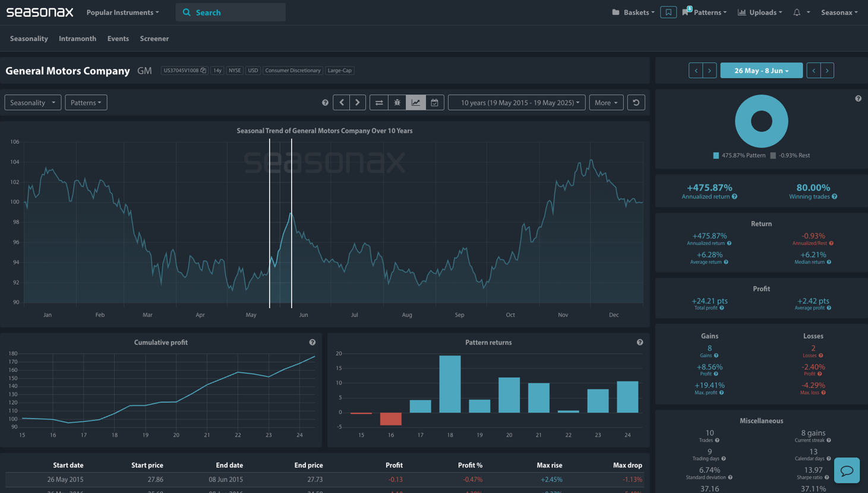The image size is (868, 493).
Task: Click the -0.47% profit cell
Action: 473,479
